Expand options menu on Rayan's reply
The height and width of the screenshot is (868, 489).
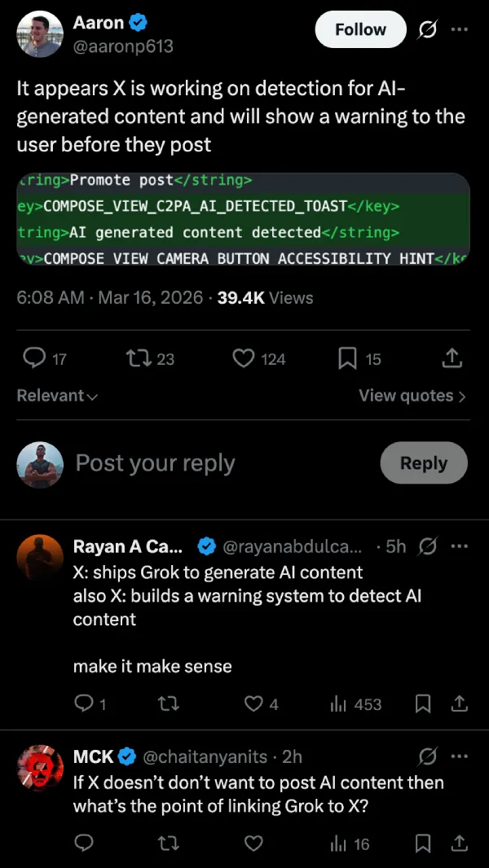[x=460, y=546]
